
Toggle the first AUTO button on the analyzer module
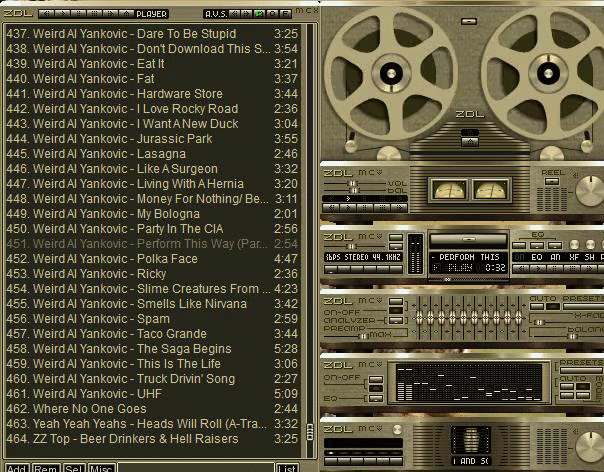point(567,386)
